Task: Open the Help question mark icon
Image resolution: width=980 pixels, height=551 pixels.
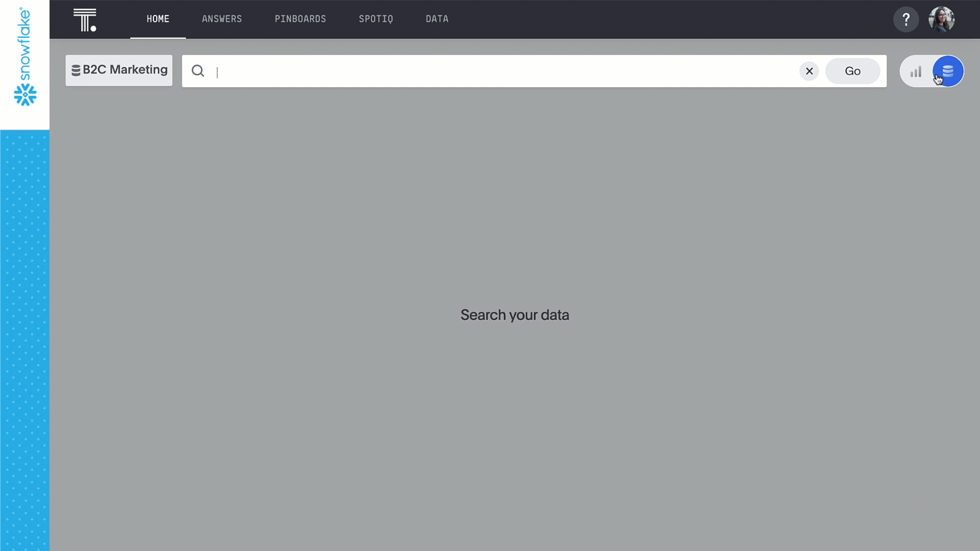Action: pyautogui.click(x=906, y=19)
